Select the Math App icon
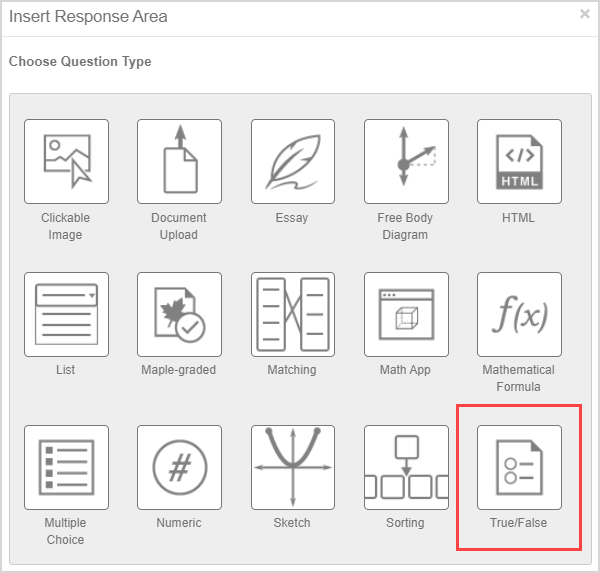 [406, 315]
